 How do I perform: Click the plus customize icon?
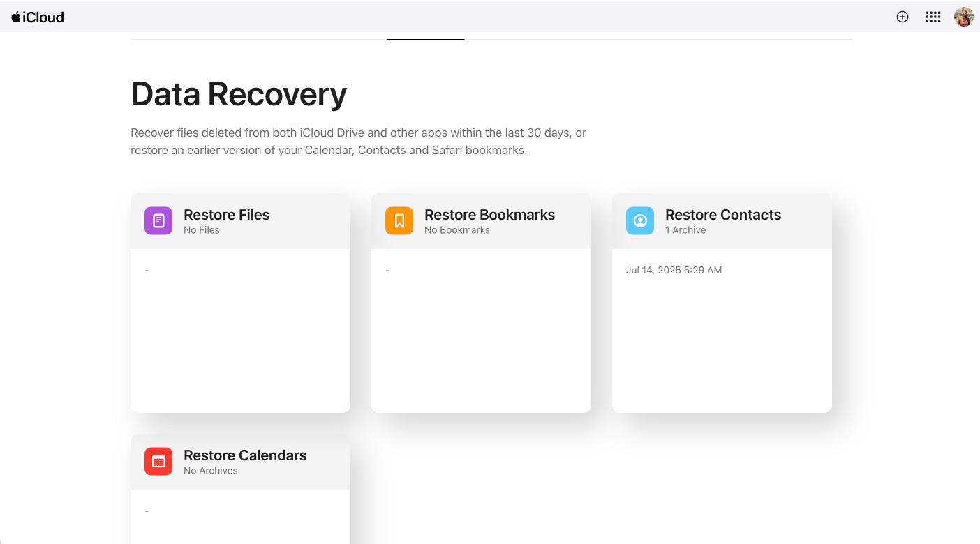[x=902, y=16]
